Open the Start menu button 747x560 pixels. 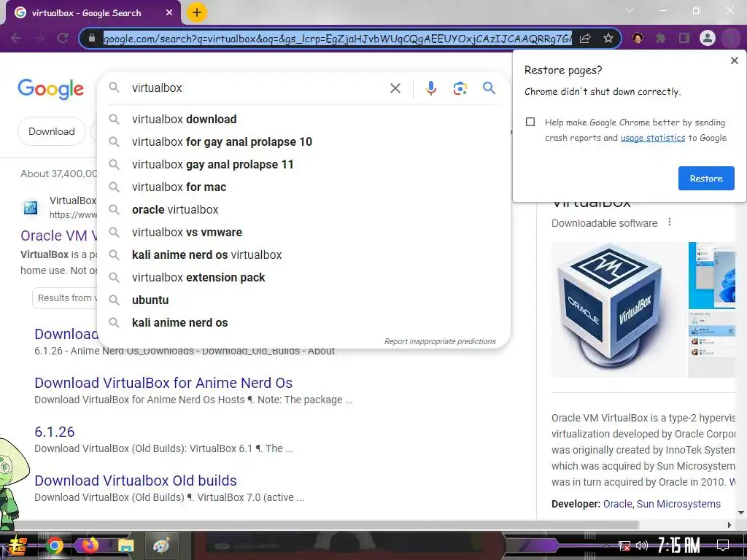click(16, 545)
